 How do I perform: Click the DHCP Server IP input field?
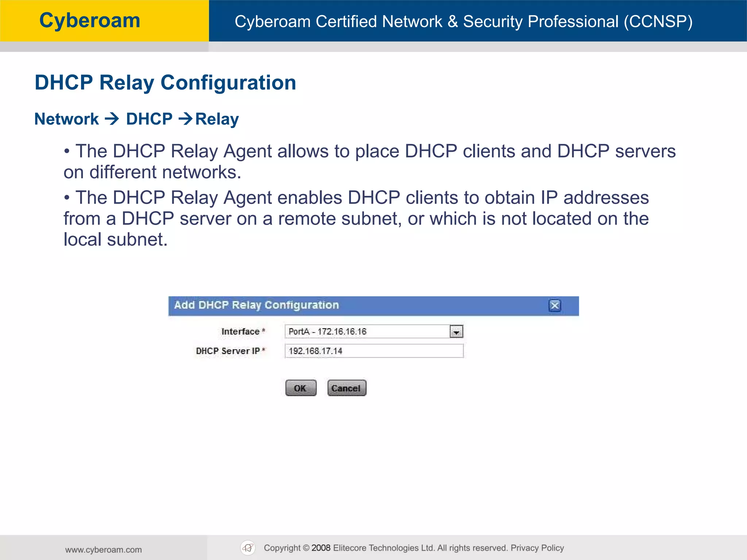coord(374,351)
